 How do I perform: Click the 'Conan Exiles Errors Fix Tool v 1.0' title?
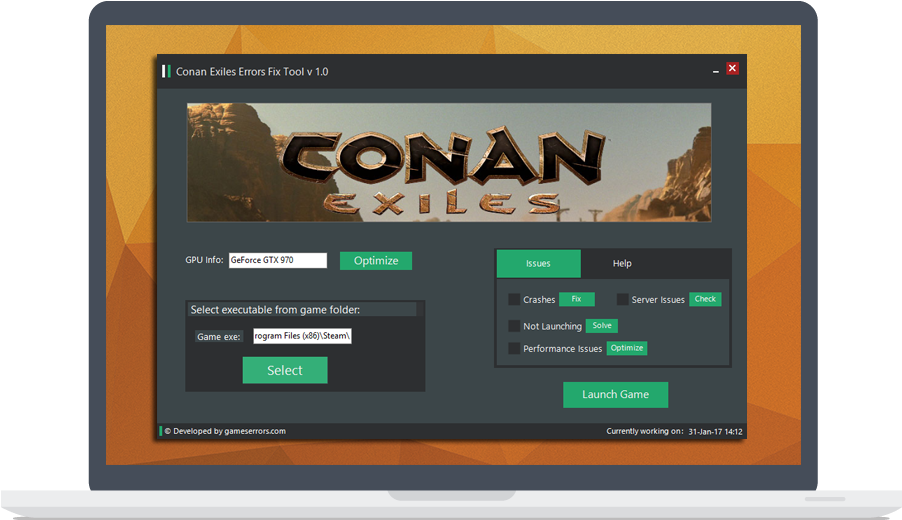pyautogui.click(x=252, y=72)
